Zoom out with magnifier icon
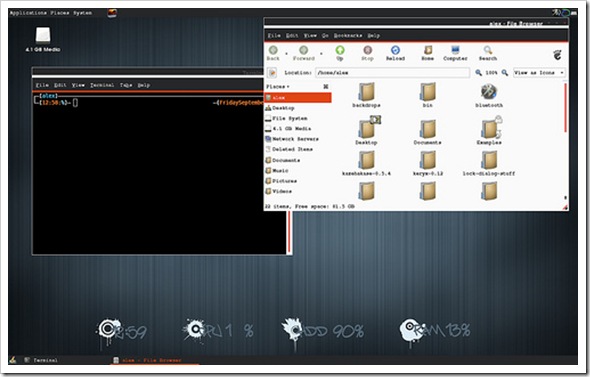 click(478, 73)
